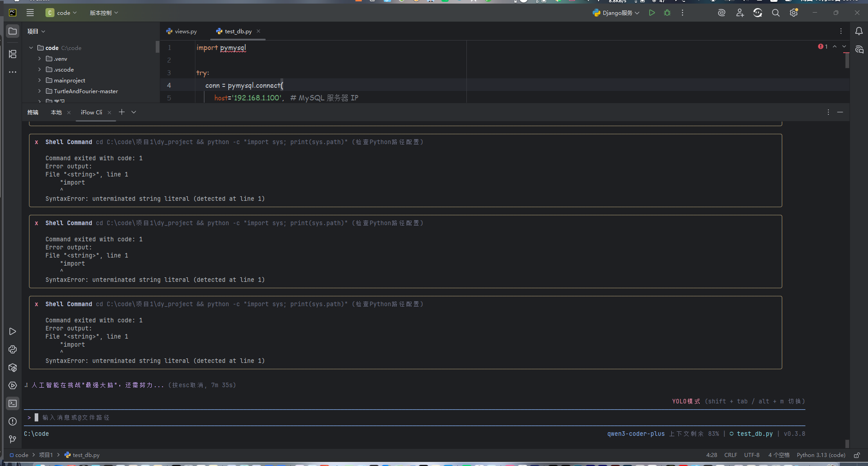Switch to the views.py editor tab
Screen dimensions: 868x466
pos(182,32)
